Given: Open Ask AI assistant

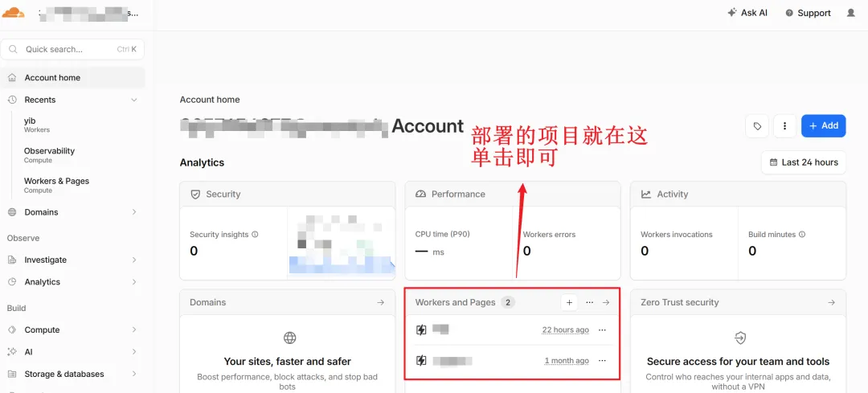Looking at the screenshot, I should coord(747,13).
